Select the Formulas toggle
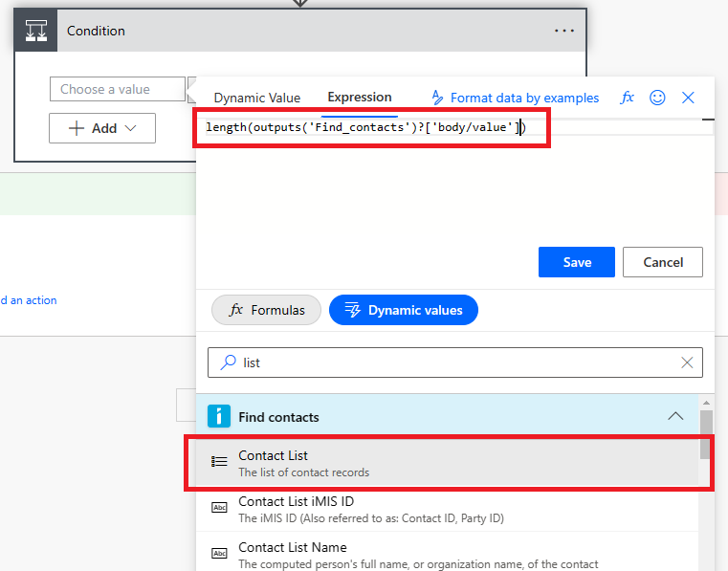The image size is (728, 571). pyautogui.click(x=266, y=310)
